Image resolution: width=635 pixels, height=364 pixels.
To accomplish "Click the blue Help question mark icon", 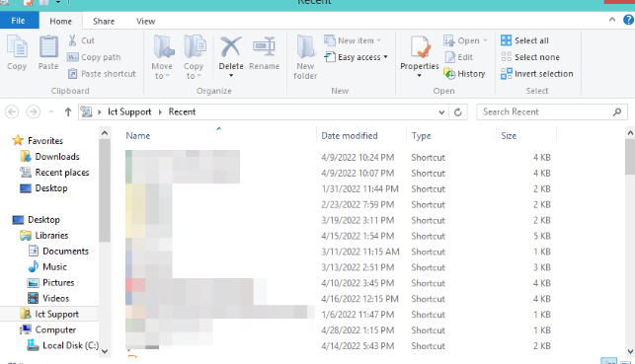I will click(x=628, y=20).
